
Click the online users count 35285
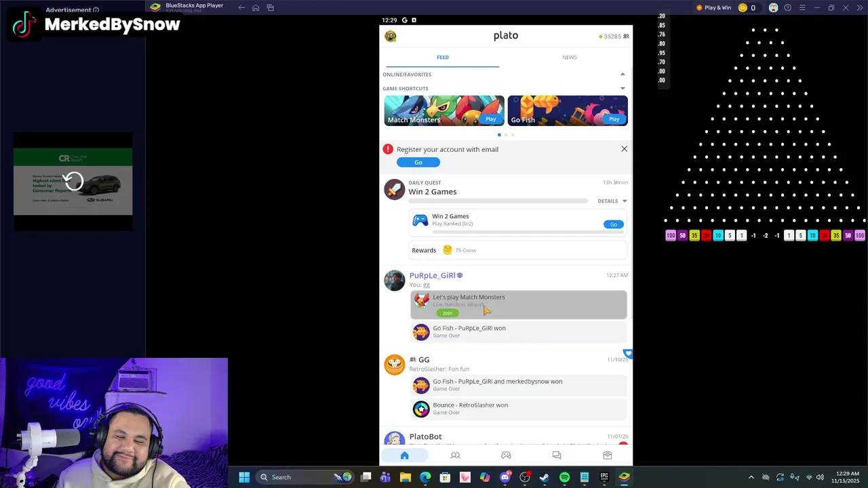[x=614, y=37]
